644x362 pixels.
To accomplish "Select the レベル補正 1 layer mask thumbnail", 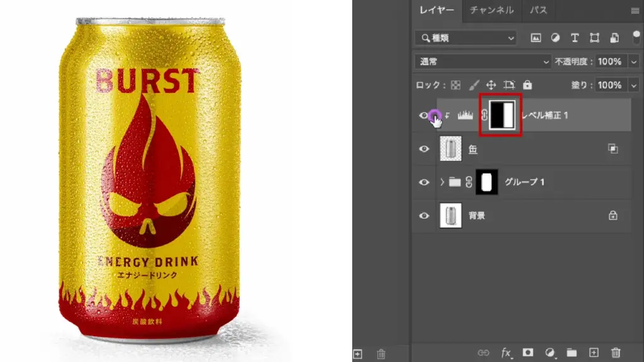I will click(502, 116).
